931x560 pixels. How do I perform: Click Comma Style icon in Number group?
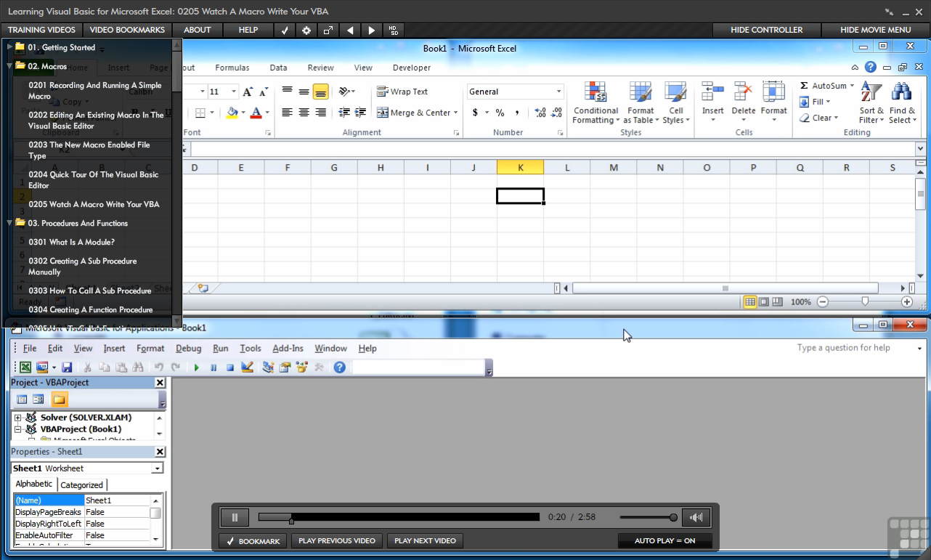pos(517,113)
